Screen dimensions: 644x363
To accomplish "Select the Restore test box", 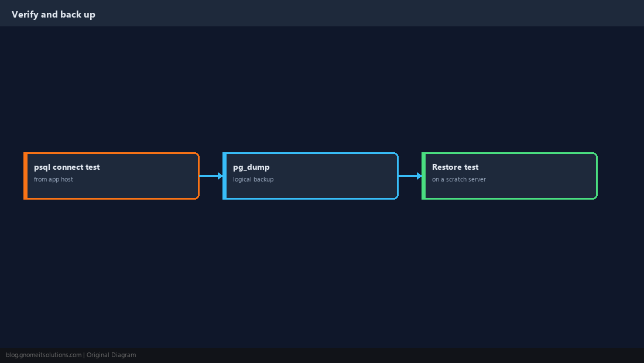I will pyautogui.click(x=509, y=176).
